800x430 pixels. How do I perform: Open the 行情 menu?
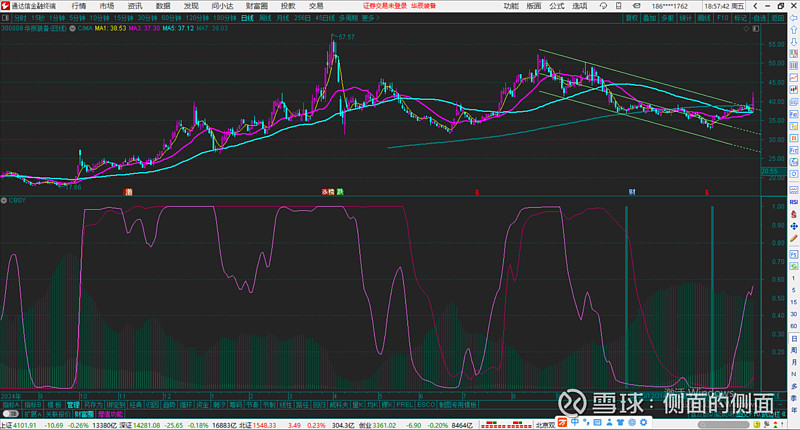click(79, 6)
